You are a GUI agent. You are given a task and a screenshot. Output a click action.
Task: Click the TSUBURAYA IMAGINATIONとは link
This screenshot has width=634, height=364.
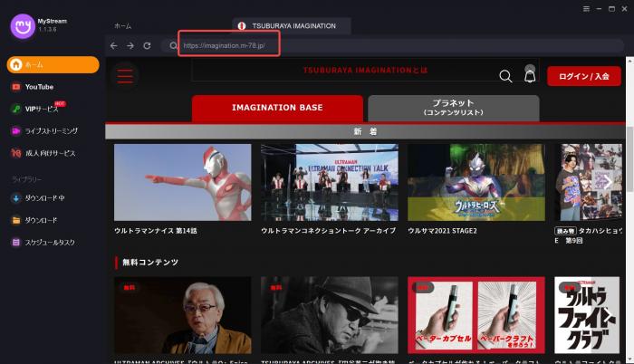point(366,70)
